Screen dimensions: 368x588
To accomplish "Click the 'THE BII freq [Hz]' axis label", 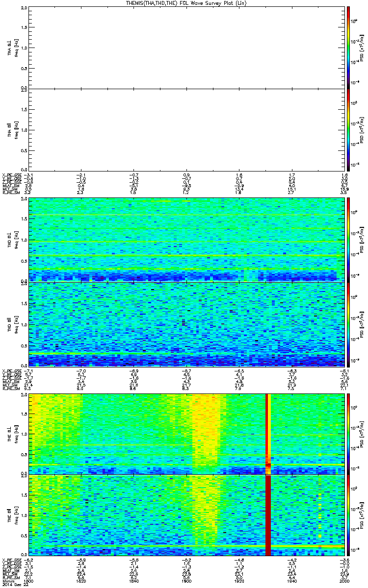I will (x=13, y=514).
